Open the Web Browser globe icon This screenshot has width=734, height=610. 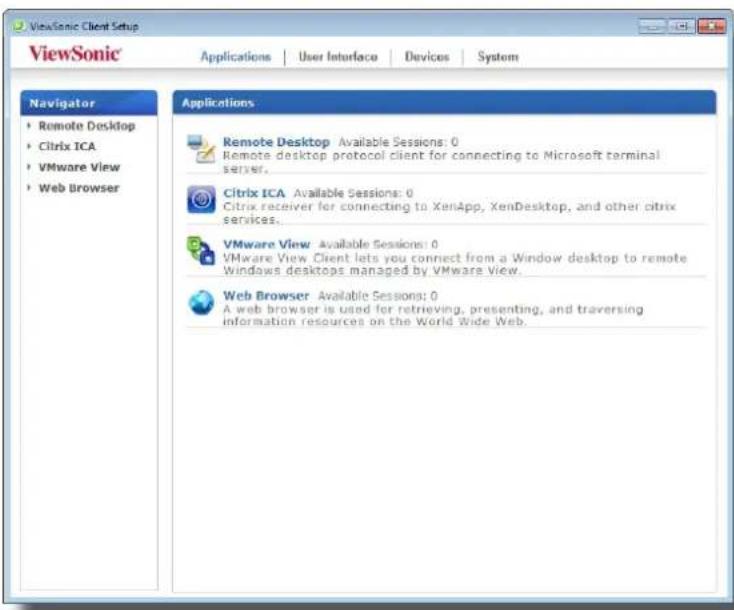click(201, 302)
